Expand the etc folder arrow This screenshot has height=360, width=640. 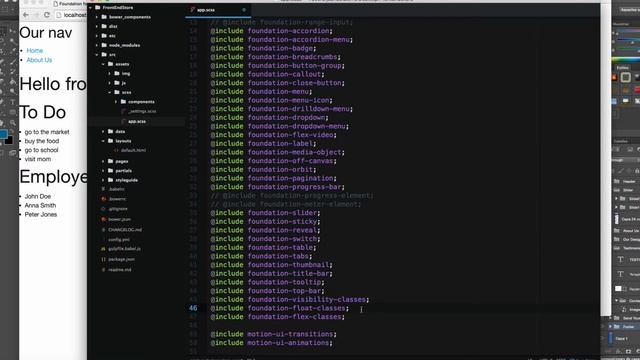pos(97,36)
